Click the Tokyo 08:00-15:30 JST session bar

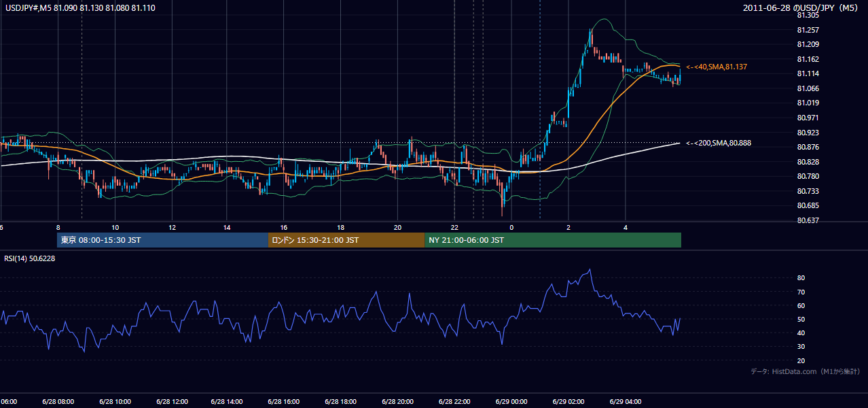pyautogui.click(x=163, y=240)
